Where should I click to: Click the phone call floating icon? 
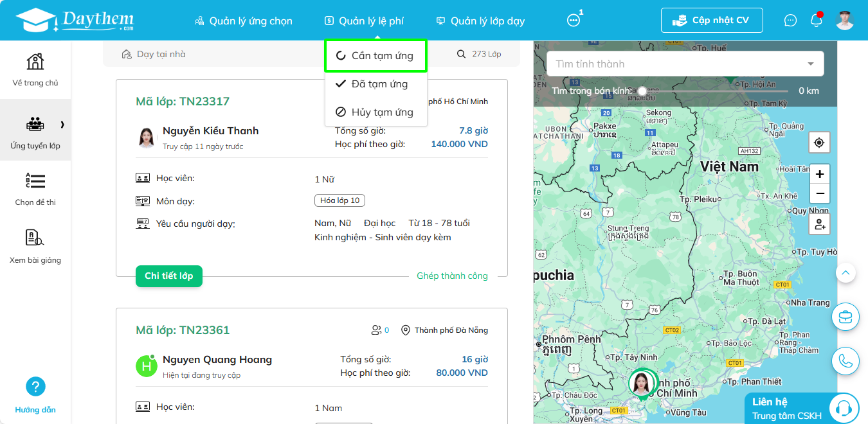pyautogui.click(x=845, y=361)
